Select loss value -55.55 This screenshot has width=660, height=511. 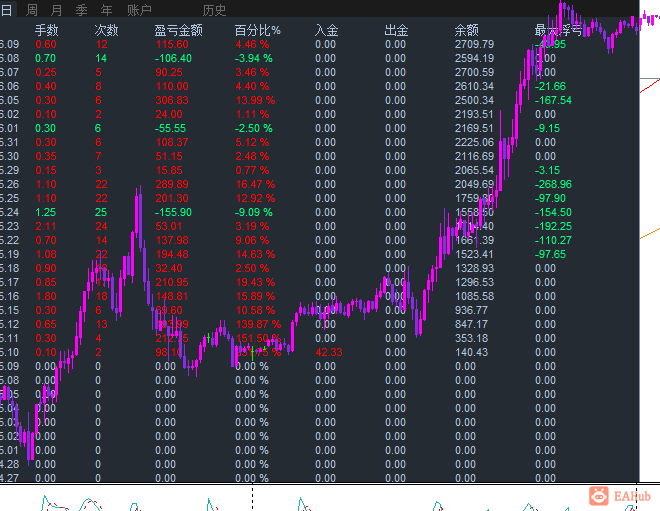tap(170, 128)
